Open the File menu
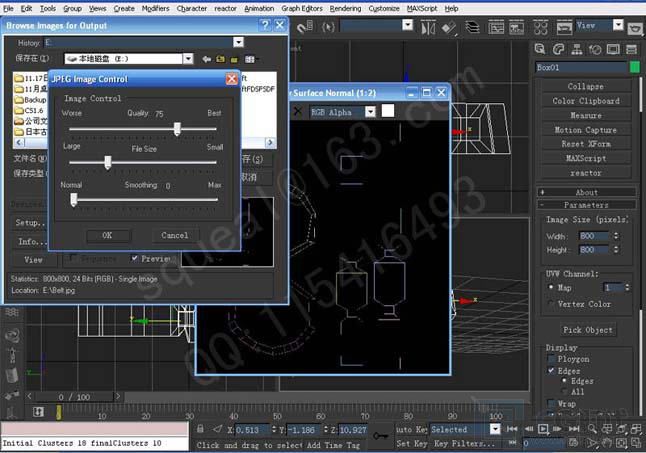Image resolution: width=646 pixels, height=453 pixels. 8,8
